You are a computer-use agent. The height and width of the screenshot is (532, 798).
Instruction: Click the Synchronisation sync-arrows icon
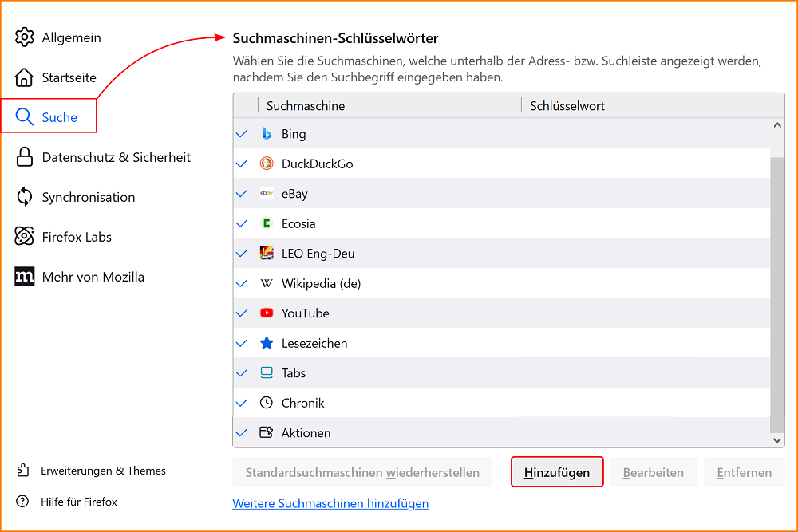click(24, 197)
